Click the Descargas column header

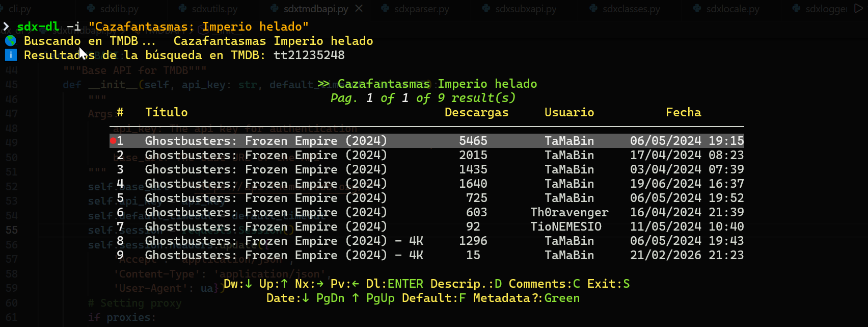476,112
